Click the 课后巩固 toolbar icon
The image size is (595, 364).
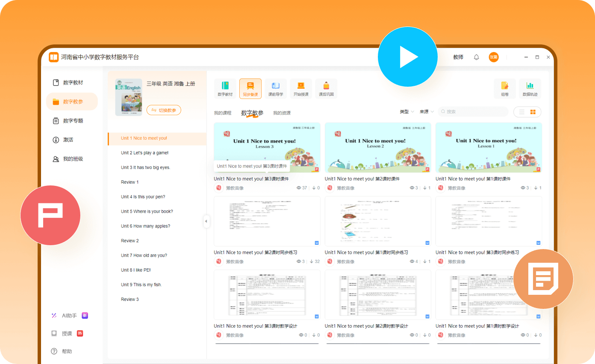[x=326, y=89]
